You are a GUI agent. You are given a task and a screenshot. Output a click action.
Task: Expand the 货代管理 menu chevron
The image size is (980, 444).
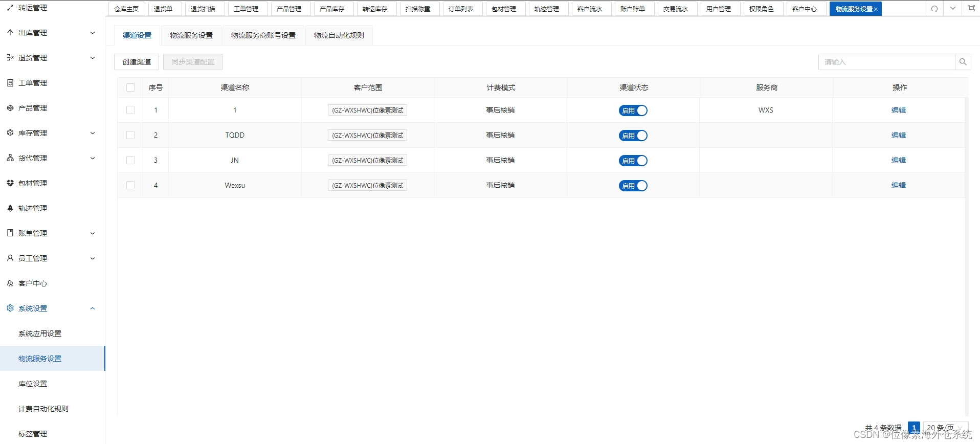coord(93,158)
